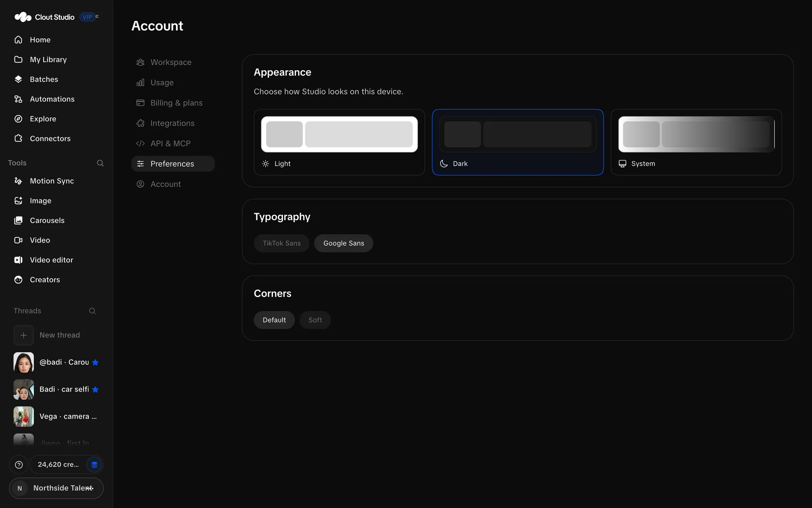Click the VIP badge
812x508 pixels.
pyautogui.click(x=87, y=17)
